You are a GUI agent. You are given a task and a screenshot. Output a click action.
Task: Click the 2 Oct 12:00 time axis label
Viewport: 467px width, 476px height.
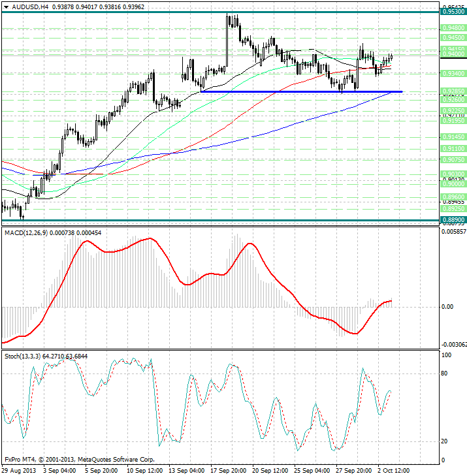[x=393, y=471]
